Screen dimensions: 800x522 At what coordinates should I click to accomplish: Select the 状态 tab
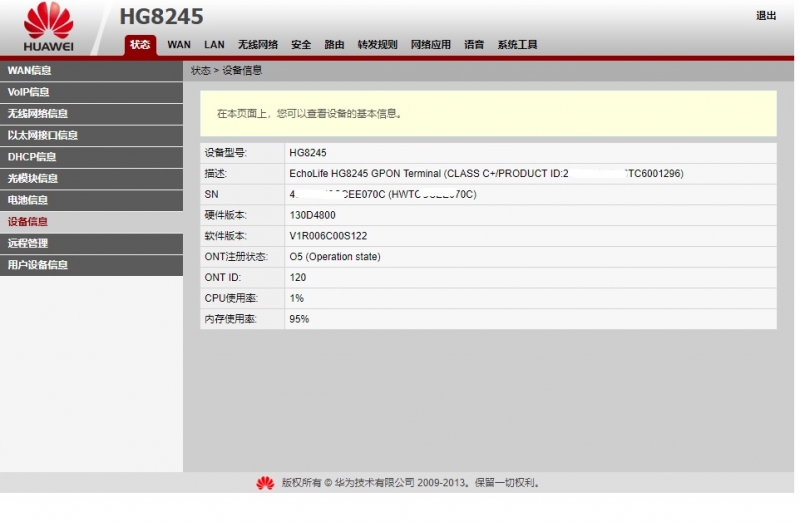click(x=140, y=45)
